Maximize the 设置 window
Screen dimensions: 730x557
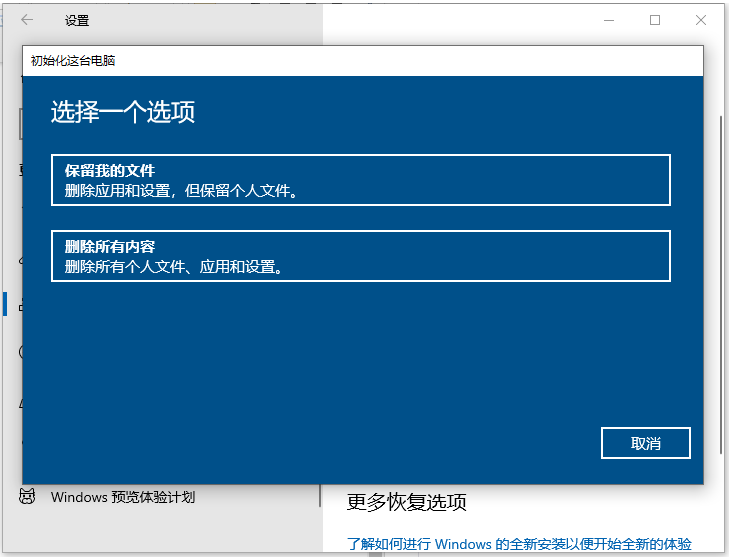(655, 20)
